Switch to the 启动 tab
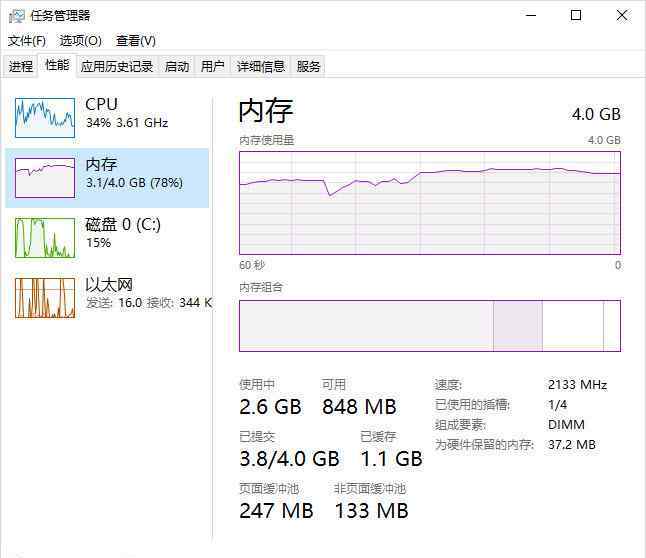 [177, 66]
